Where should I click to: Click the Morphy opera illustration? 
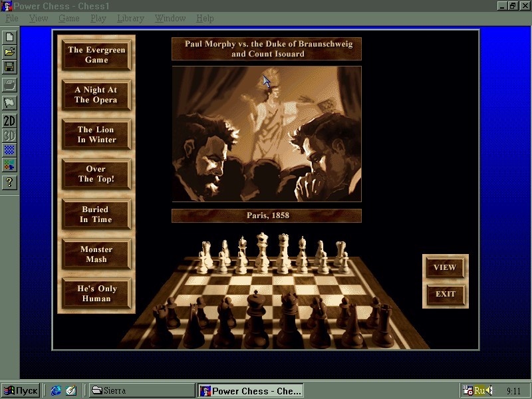[267, 134]
